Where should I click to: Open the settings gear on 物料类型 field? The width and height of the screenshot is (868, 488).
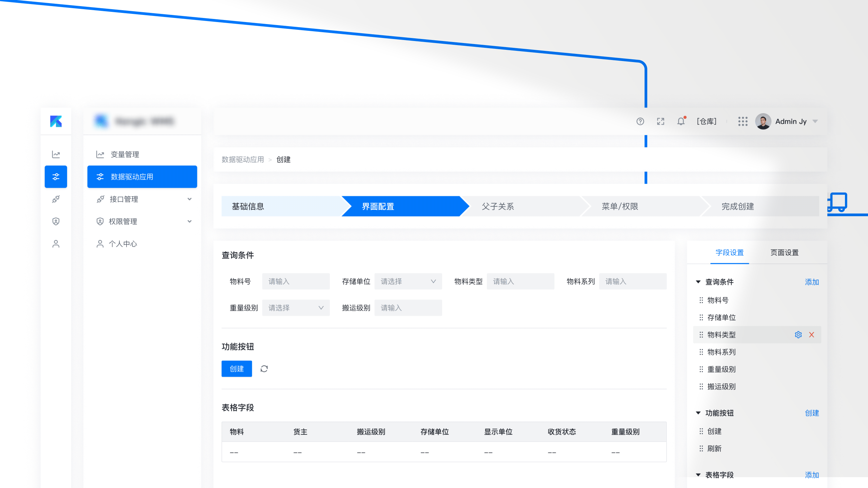798,334
